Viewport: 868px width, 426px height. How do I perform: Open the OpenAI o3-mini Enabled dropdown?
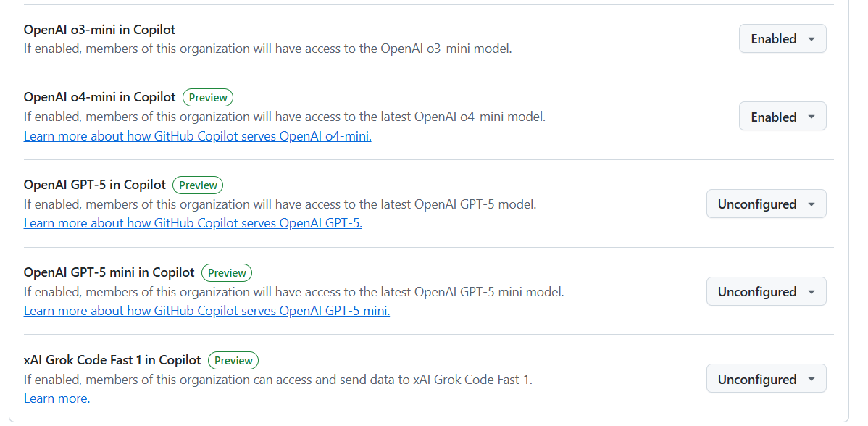point(783,38)
